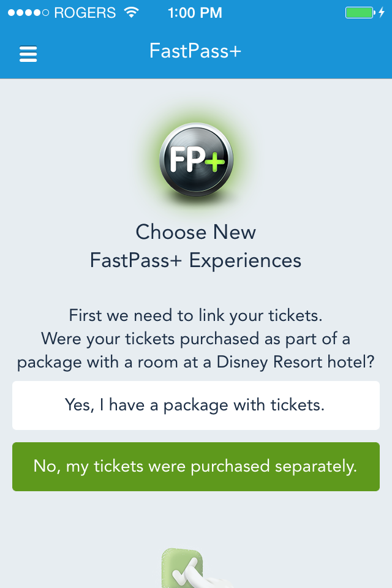Tap the charging bolt icon
This screenshot has width=392, height=588.
(381, 12)
